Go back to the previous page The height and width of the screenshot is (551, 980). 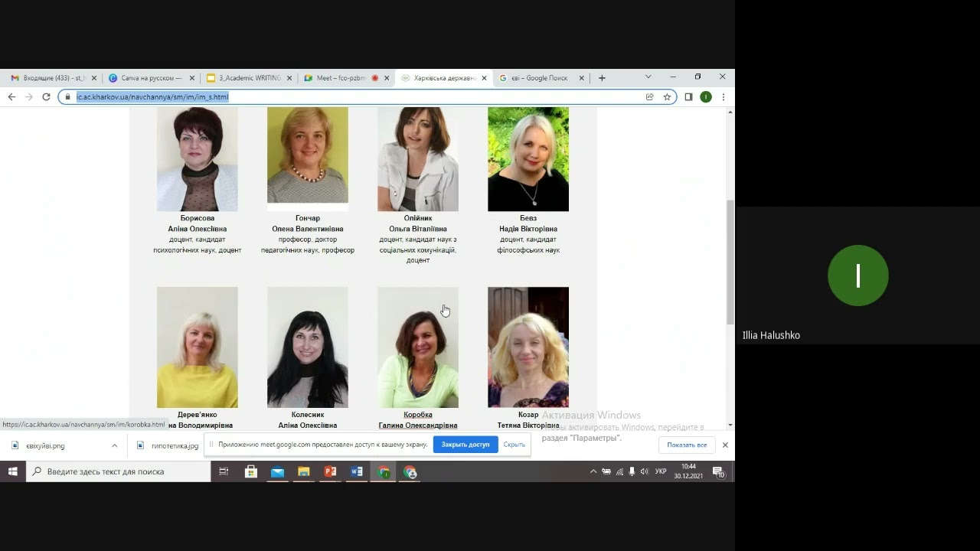tap(11, 97)
